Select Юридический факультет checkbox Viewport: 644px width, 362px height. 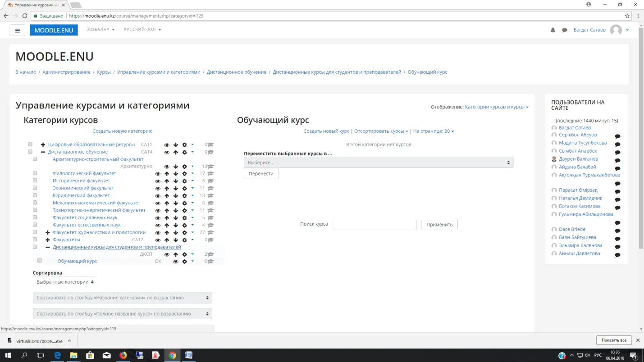point(35,195)
